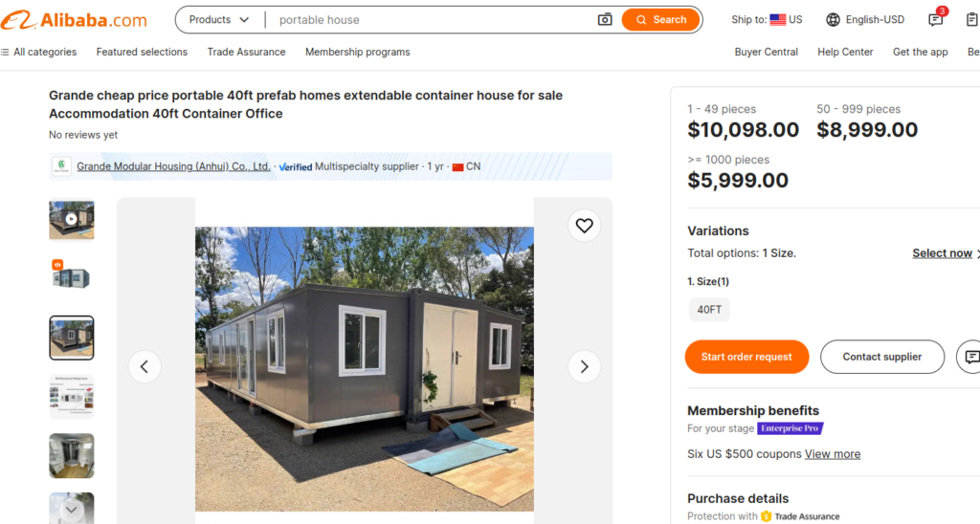
Task: Show the next product image
Action: [584, 366]
